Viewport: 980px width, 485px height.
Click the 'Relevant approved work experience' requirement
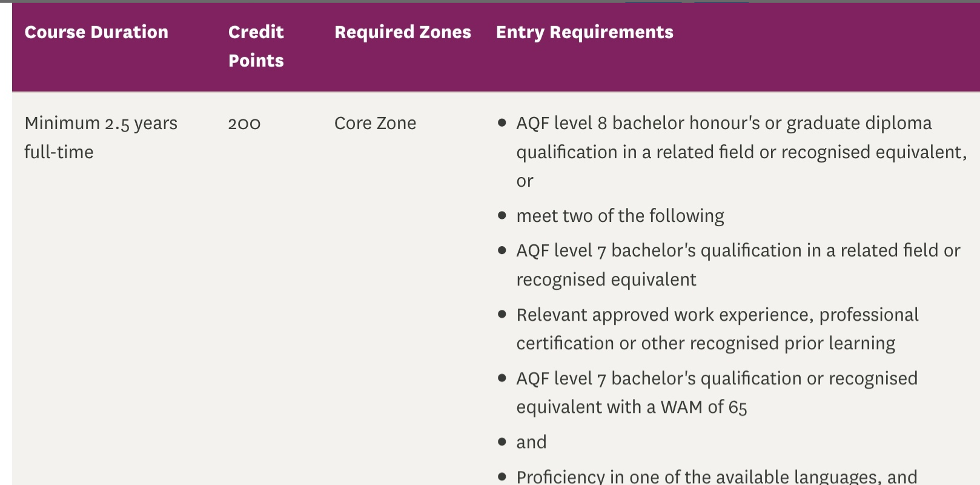pos(717,315)
